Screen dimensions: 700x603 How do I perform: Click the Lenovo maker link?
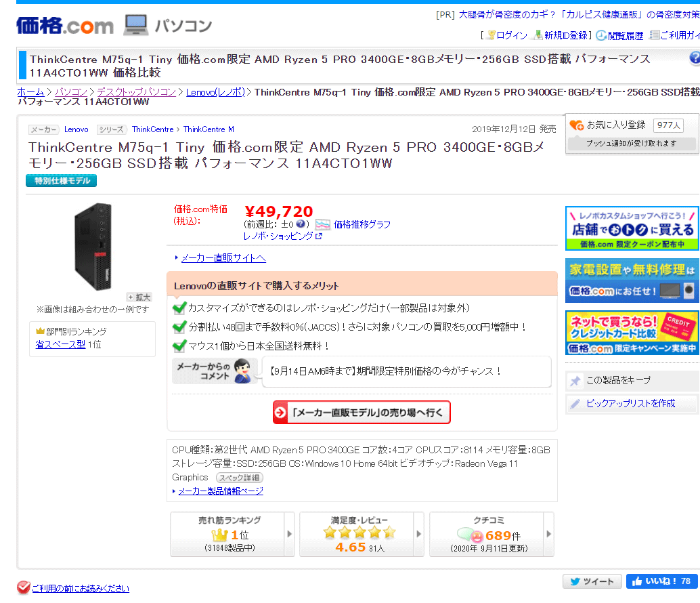point(76,129)
